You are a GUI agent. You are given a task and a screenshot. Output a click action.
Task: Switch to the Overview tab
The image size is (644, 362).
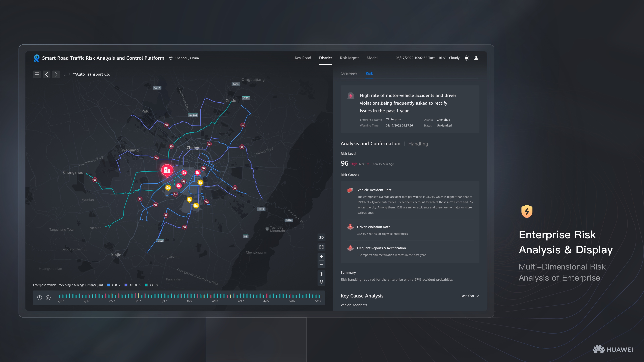(x=349, y=73)
